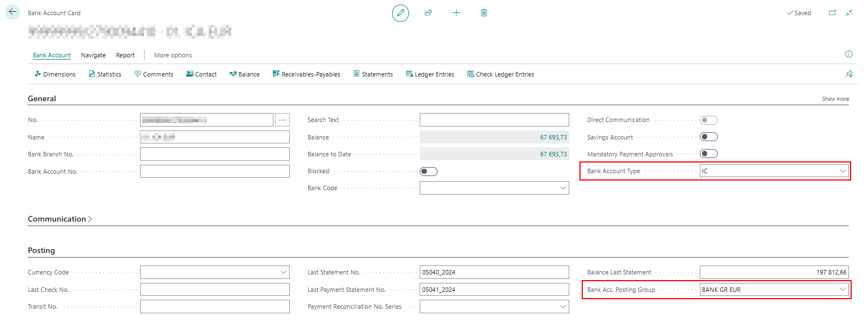The width and height of the screenshot is (868, 320).
Task: Open the Navigate menu
Action: tap(93, 55)
